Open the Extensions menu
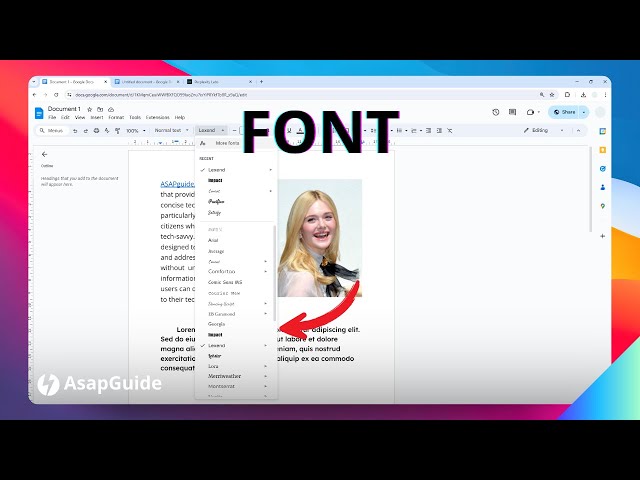Screen dimensions: 640x480 (158, 117)
